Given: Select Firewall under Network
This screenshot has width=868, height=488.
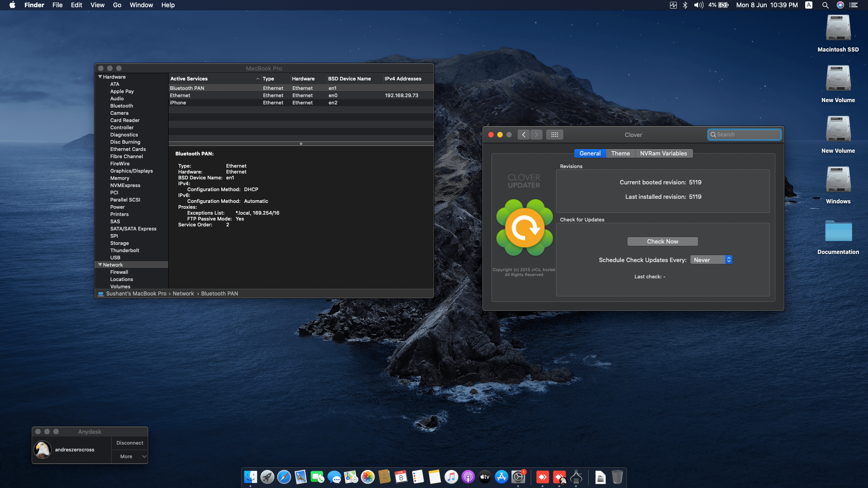Looking at the screenshot, I should click(119, 272).
